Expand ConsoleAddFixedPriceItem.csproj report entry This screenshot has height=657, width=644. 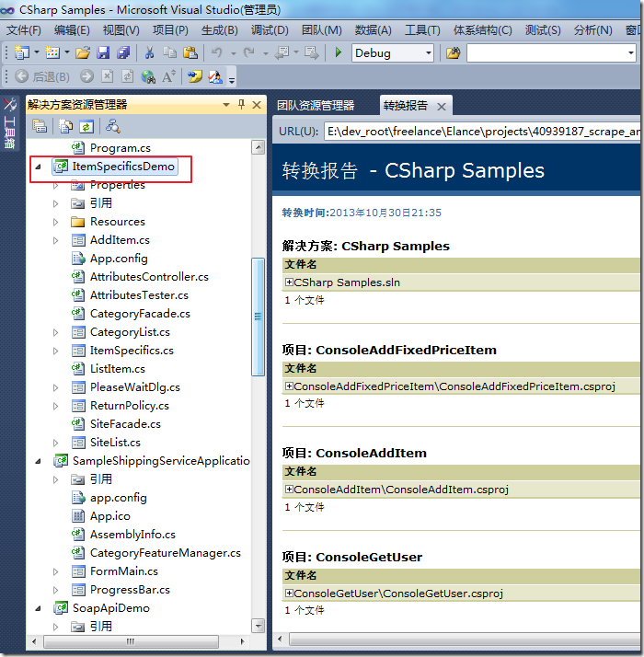point(289,386)
